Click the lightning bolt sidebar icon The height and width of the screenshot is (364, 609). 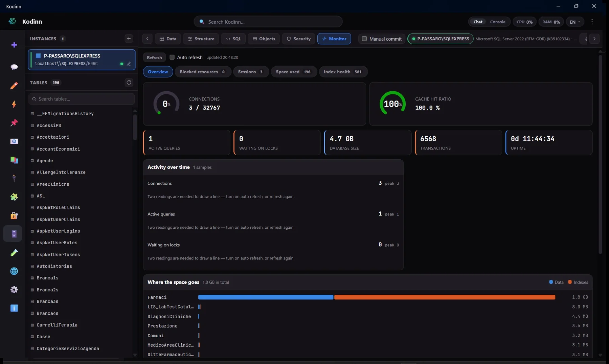pos(14,104)
